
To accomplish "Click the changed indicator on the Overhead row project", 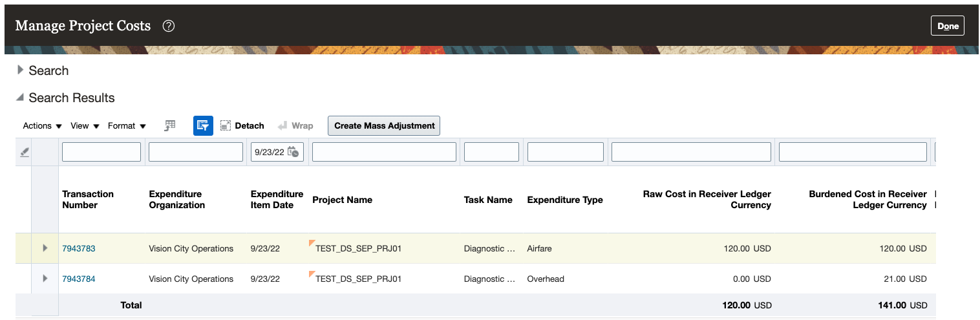I will (312, 274).
